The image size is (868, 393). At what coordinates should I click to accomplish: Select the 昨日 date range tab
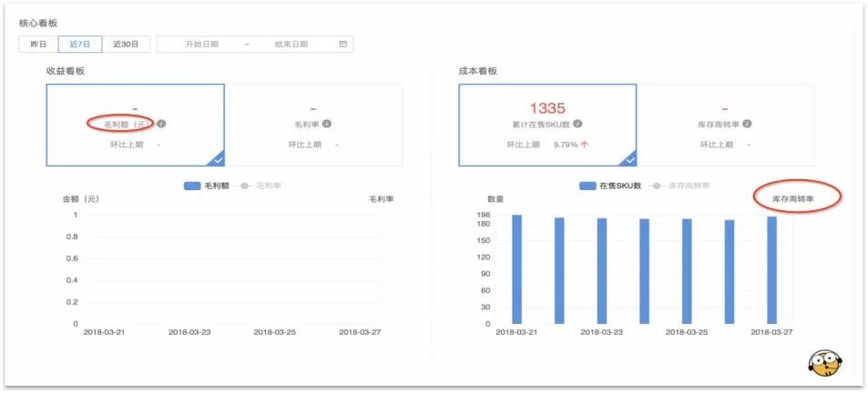pyautogui.click(x=38, y=45)
